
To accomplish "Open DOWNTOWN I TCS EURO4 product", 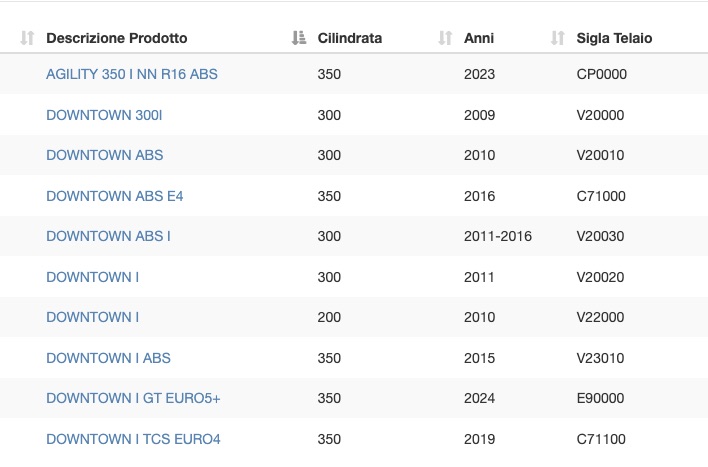I will 133,439.
